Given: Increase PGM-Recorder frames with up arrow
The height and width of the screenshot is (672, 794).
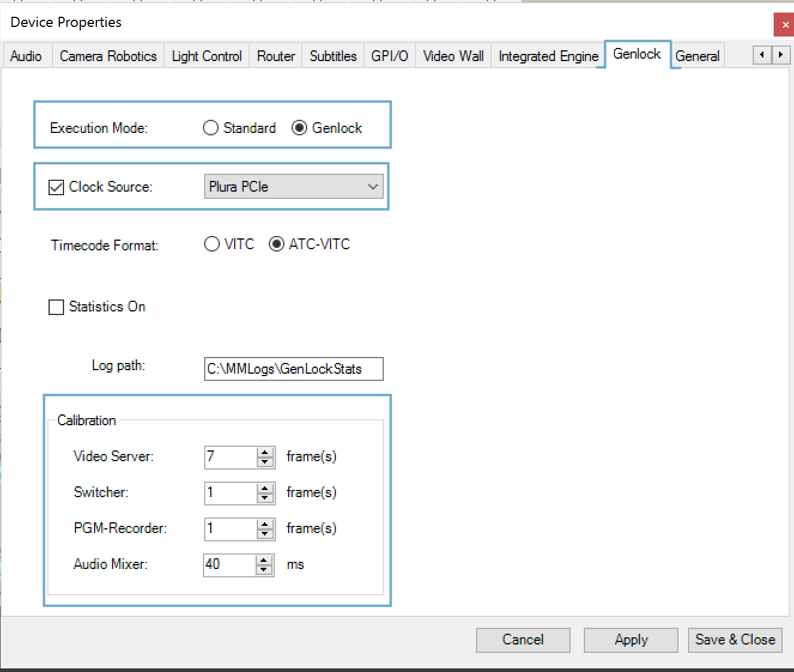Looking at the screenshot, I should click(265, 524).
